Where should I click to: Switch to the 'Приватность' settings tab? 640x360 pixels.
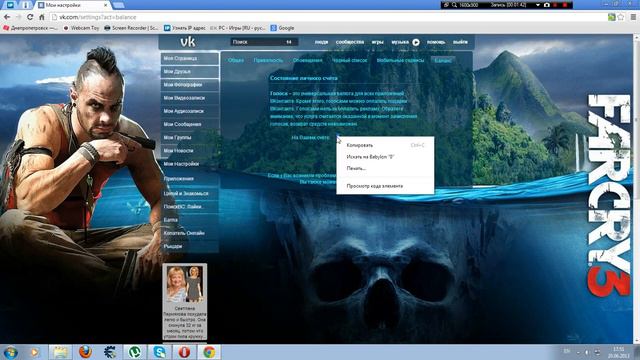[x=268, y=60]
